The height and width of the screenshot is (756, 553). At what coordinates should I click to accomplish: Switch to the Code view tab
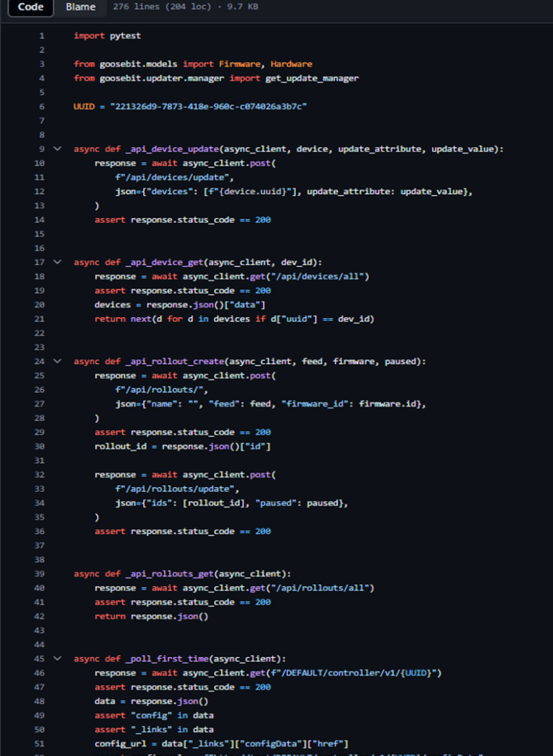[x=30, y=7]
